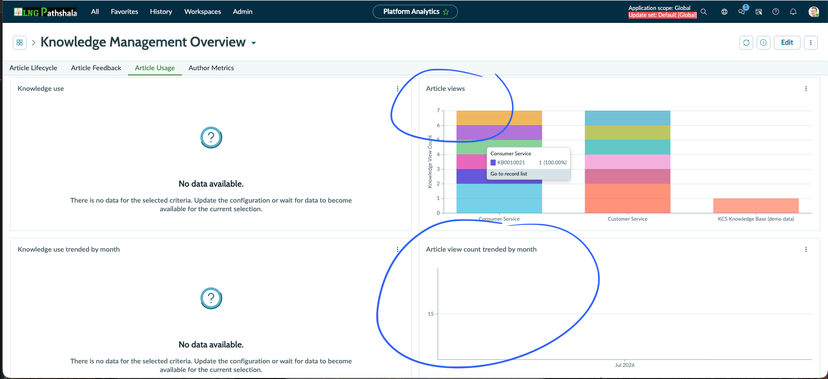Open the globe scope picker icon

(724, 12)
